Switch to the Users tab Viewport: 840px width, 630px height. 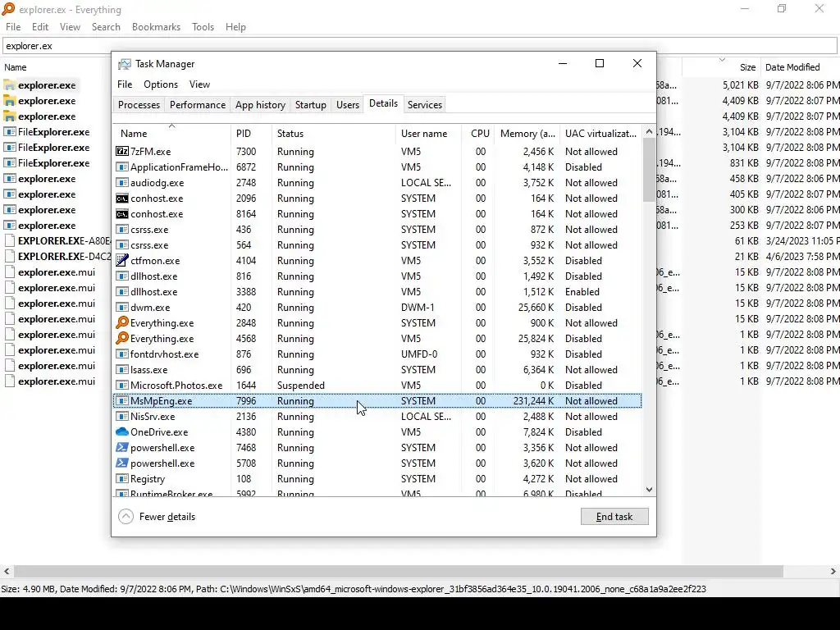click(348, 104)
